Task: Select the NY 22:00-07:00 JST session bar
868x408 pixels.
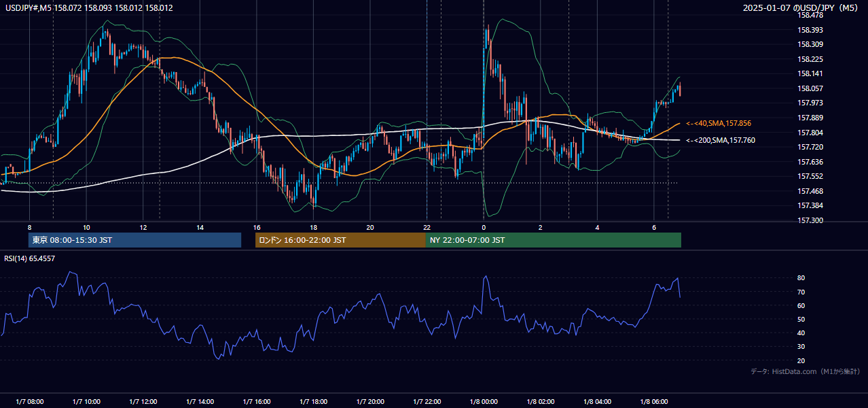Action: 554,240
